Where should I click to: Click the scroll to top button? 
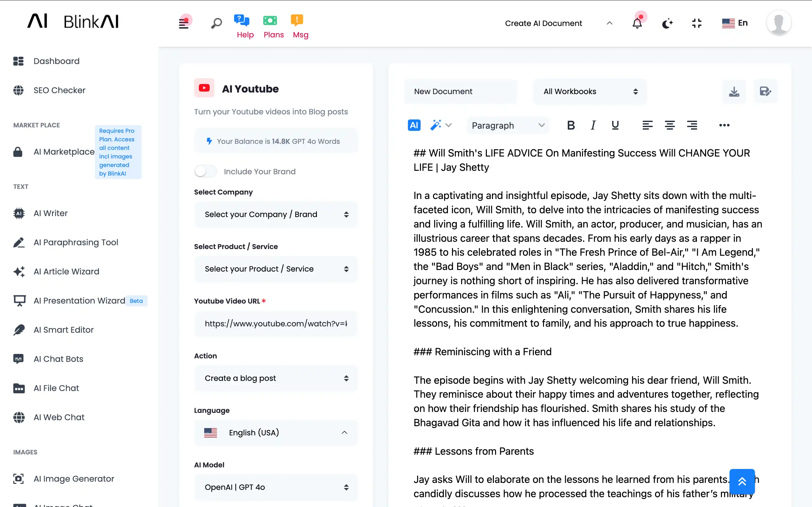point(742,482)
